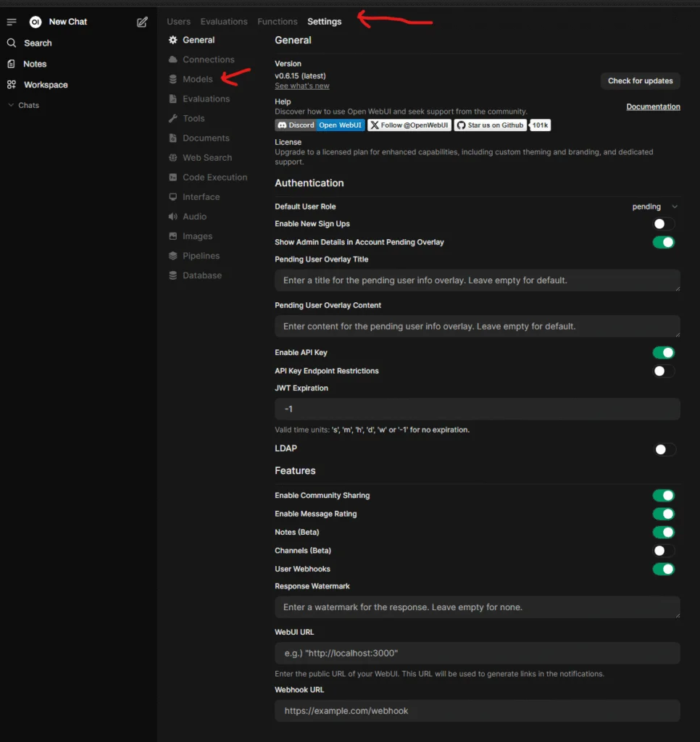Screen dimensions: 700x742
Task: Click the Images picture icon
Action: click(173, 236)
